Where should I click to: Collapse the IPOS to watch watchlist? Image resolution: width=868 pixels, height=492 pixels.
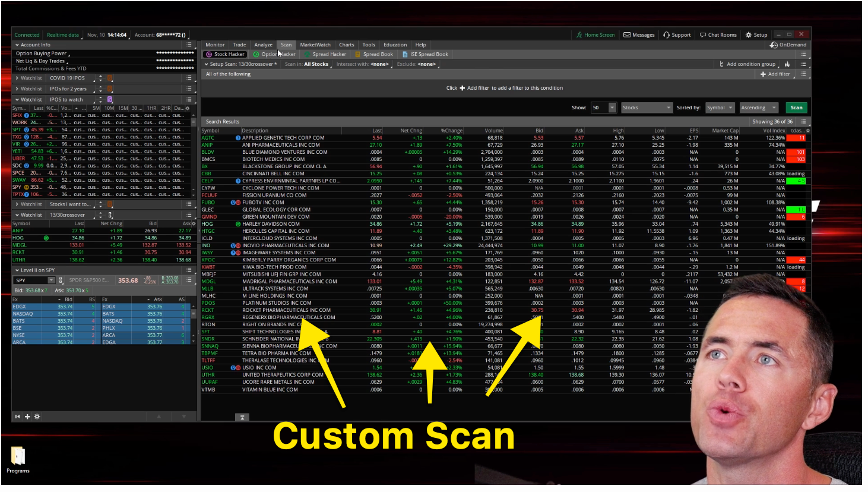(x=17, y=99)
